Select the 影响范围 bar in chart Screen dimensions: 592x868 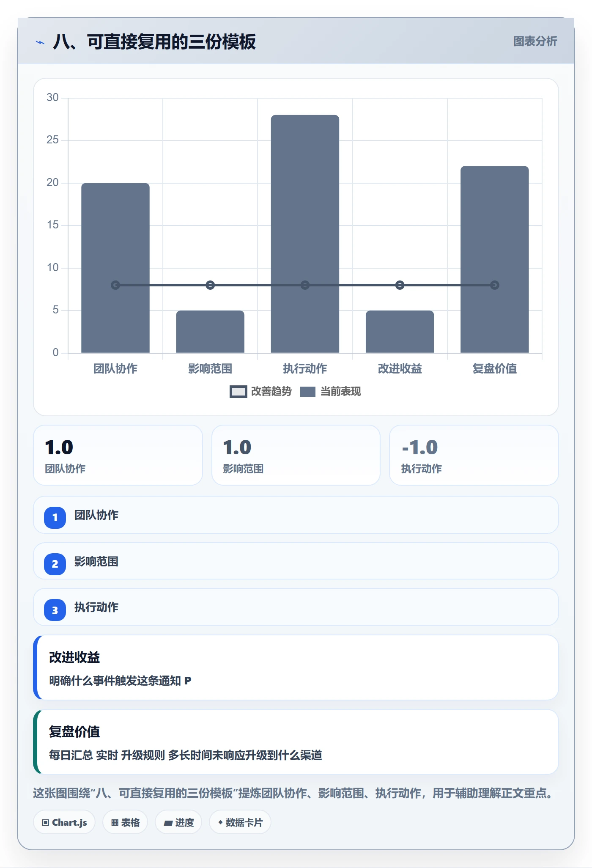coord(210,332)
